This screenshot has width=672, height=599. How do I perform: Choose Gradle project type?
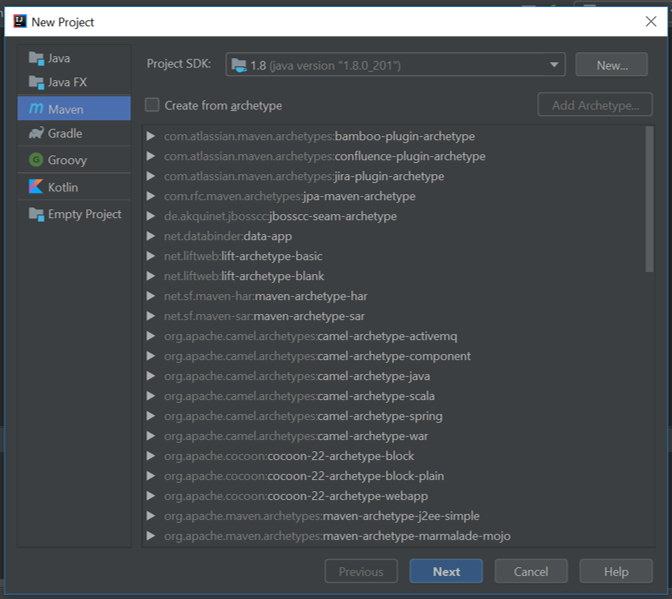[74, 133]
